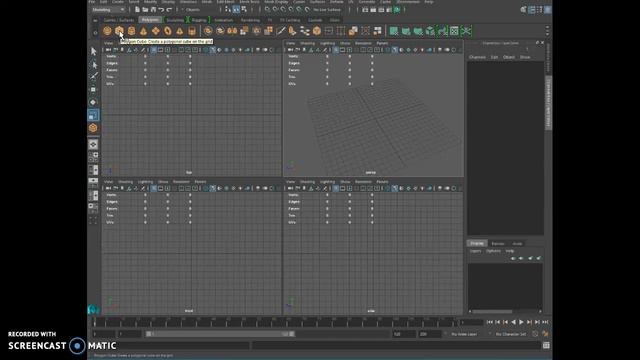
Task: Open the No Anim Layer dropdown
Action: click(464, 334)
